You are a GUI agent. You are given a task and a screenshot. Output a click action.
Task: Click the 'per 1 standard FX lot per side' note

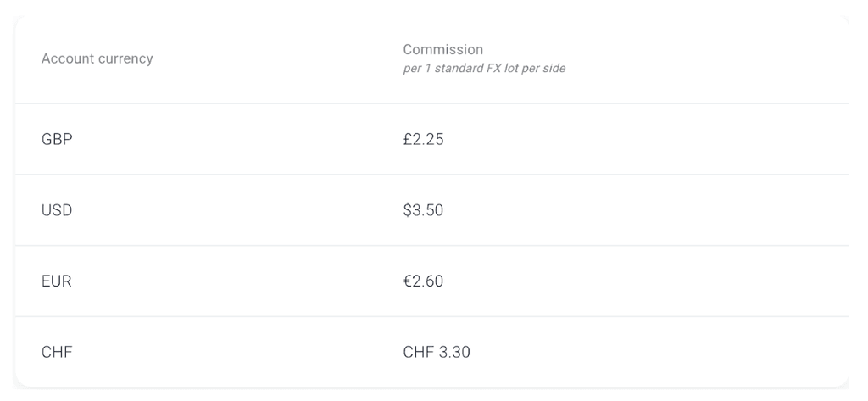click(484, 69)
